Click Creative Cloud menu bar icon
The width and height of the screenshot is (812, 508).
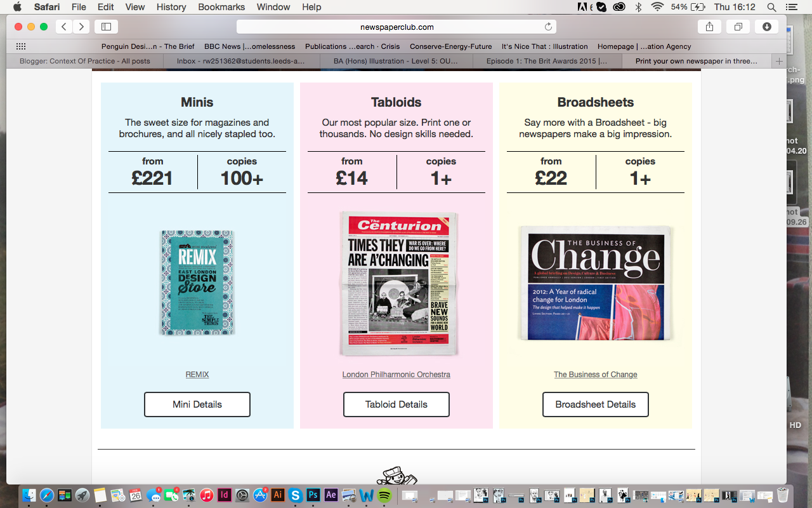pyautogui.click(x=619, y=7)
